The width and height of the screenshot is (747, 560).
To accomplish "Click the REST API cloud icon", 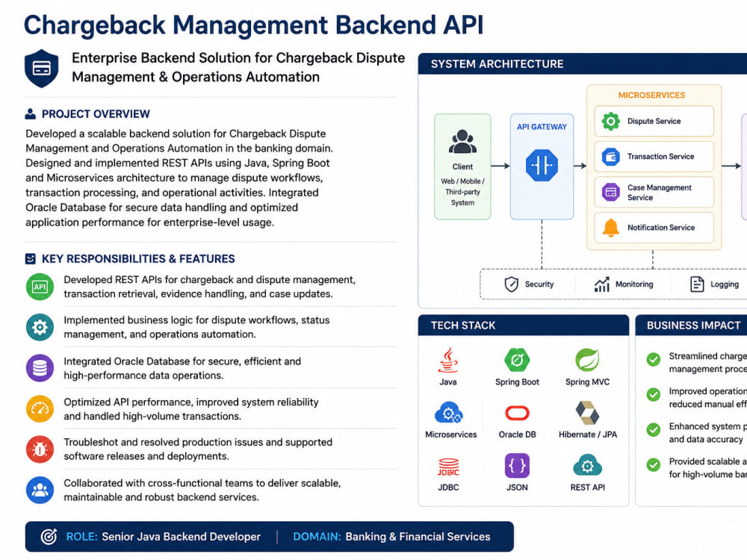I will click(587, 465).
